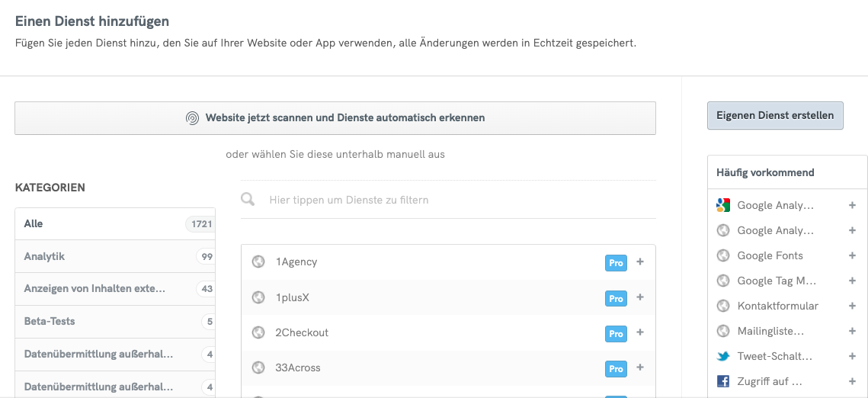Click the Twitter bird icon for Tweet-Schalt
868x398 pixels.
(x=723, y=356)
